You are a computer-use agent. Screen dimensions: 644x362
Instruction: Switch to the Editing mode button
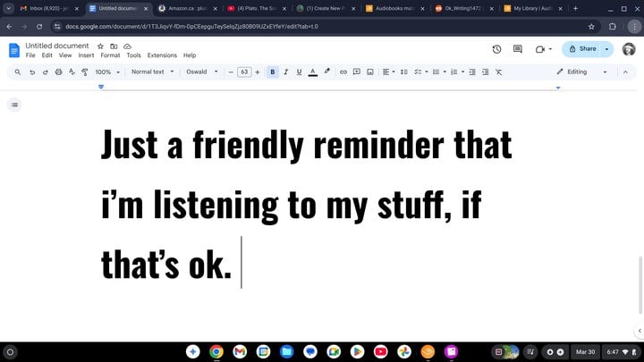[x=581, y=72]
